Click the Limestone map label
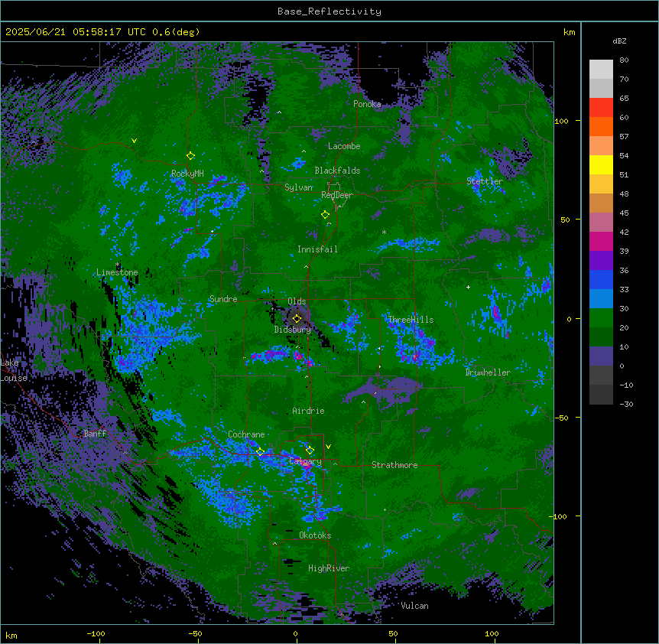 point(117,272)
